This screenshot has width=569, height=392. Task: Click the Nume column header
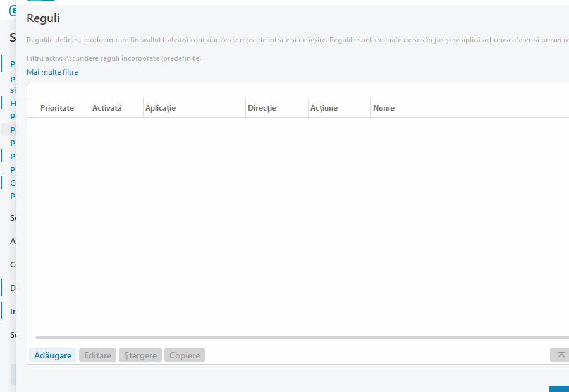point(384,107)
